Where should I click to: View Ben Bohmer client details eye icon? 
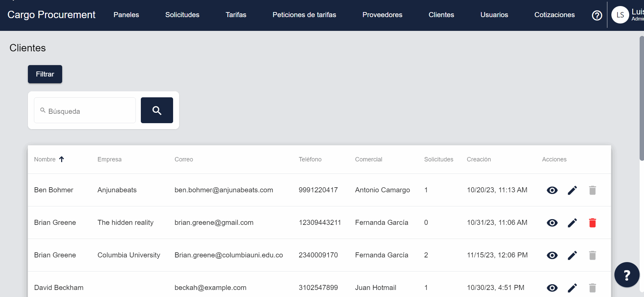coord(552,190)
